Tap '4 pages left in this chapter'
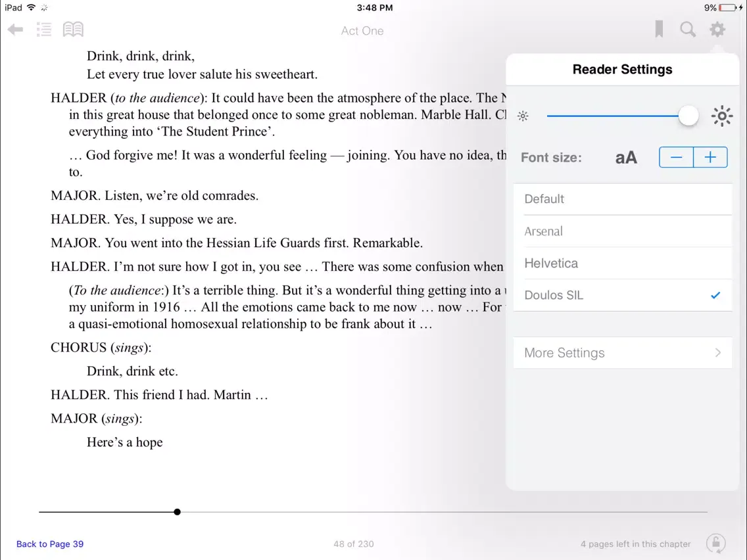The image size is (747, 560). [x=635, y=544]
